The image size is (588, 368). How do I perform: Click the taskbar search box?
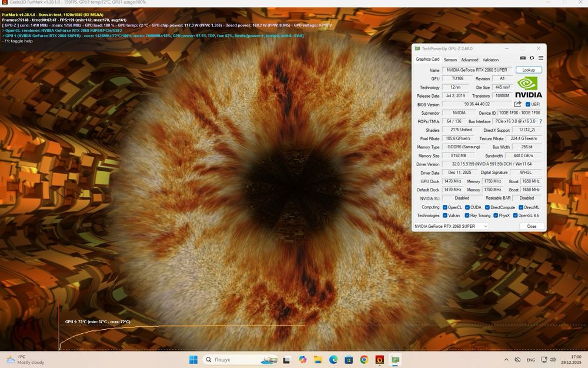point(240,360)
